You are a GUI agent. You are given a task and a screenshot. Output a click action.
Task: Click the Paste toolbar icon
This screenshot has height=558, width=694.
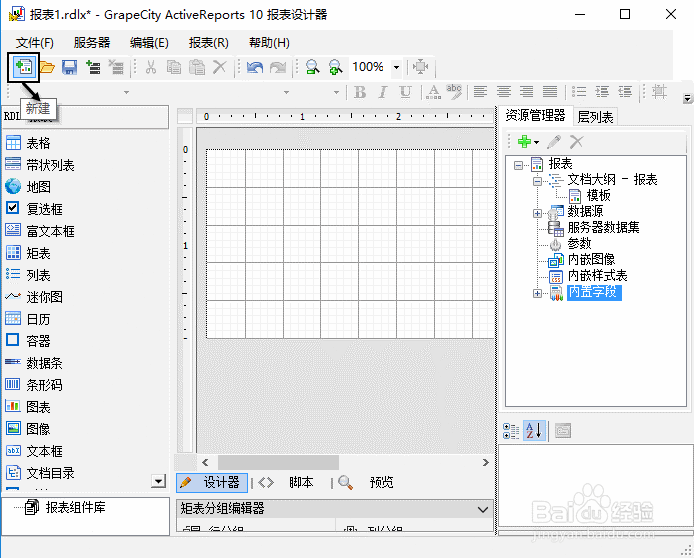[x=197, y=67]
